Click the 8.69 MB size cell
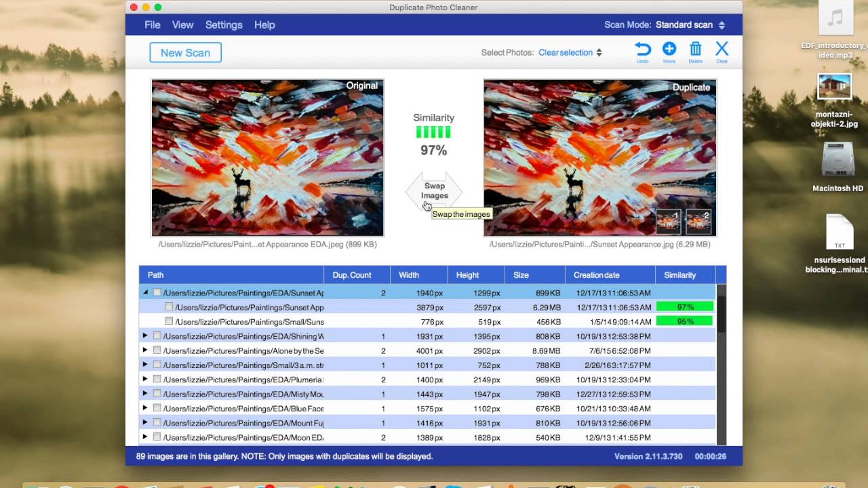The width and height of the screenshot is (868, 488). [x=546, y=350]
